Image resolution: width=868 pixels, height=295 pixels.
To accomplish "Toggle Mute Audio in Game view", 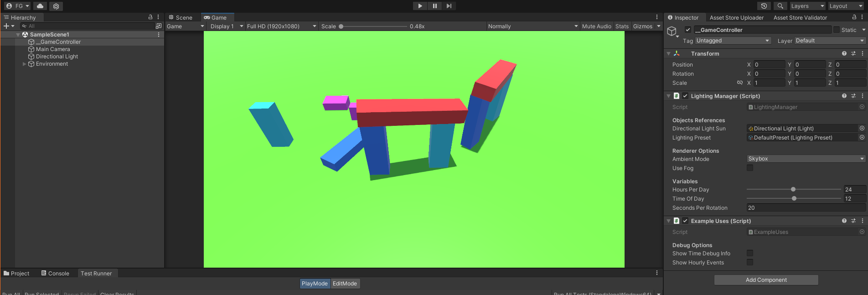I will 596,26.
